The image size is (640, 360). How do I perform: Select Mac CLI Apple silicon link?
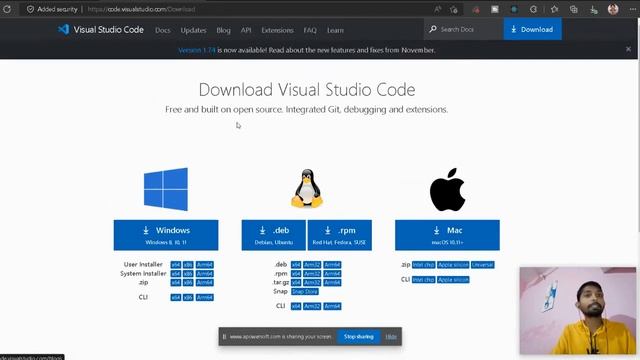(x=453, y=280)
